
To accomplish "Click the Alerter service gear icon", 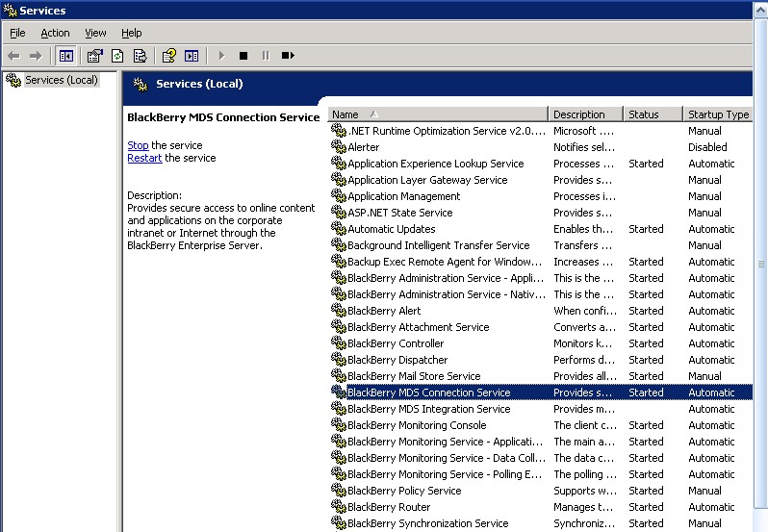I will tap(339, 146).
